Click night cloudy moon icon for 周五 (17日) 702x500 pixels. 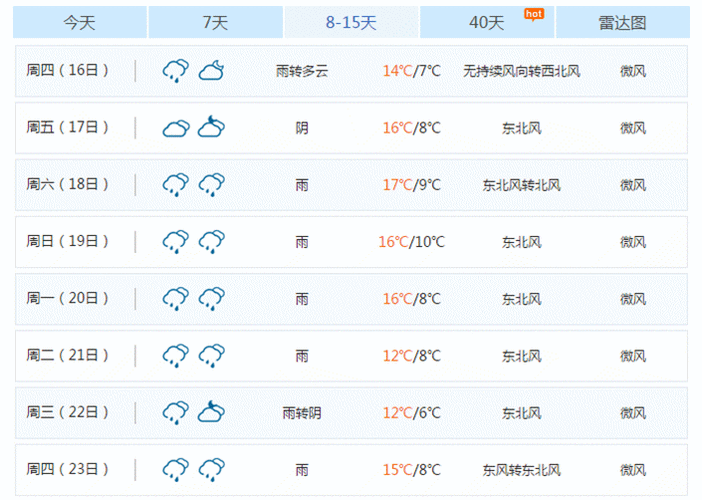pos(211,127)
